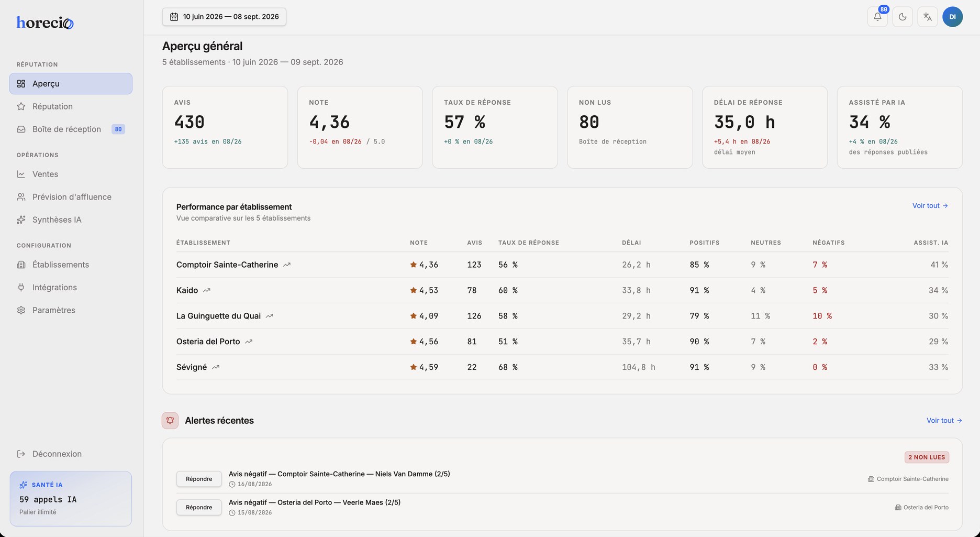
Task: Open Intégrations page
Action: (x=71, y=287)
